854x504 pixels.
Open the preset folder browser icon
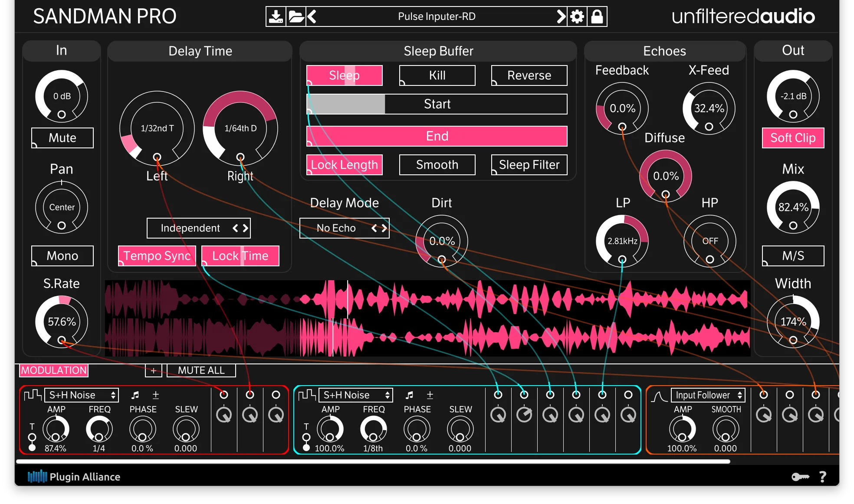(296, 16)
